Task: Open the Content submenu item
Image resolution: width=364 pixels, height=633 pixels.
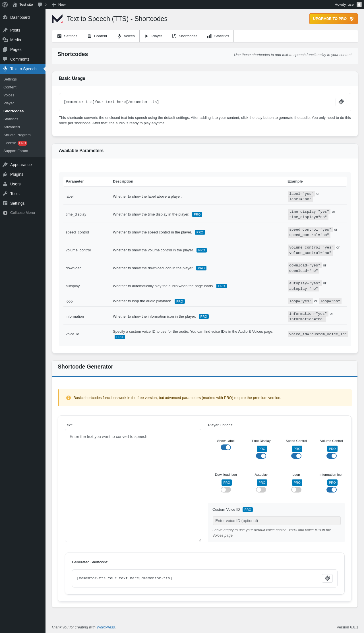Action: [x=23, y=87]
